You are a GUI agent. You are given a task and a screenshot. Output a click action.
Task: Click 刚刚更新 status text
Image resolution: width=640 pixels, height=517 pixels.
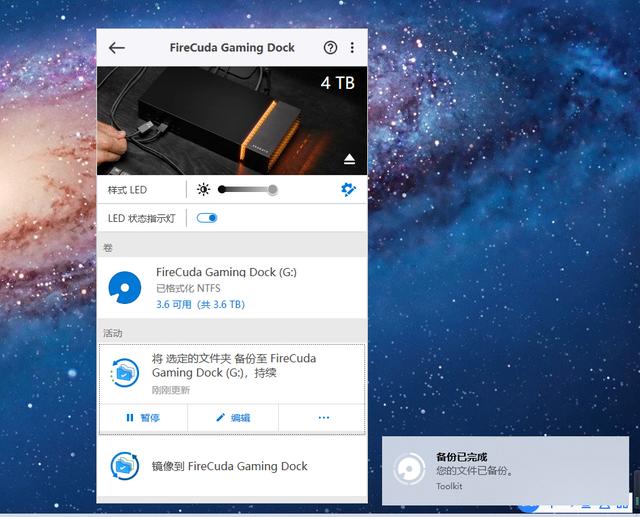coord(171,390)
